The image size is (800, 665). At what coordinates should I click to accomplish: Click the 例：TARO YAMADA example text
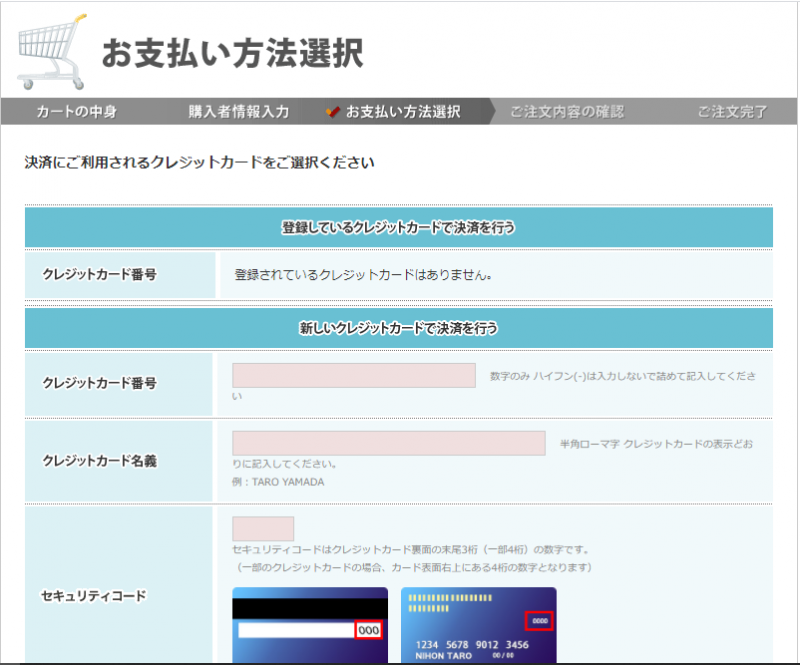point(277,482)
